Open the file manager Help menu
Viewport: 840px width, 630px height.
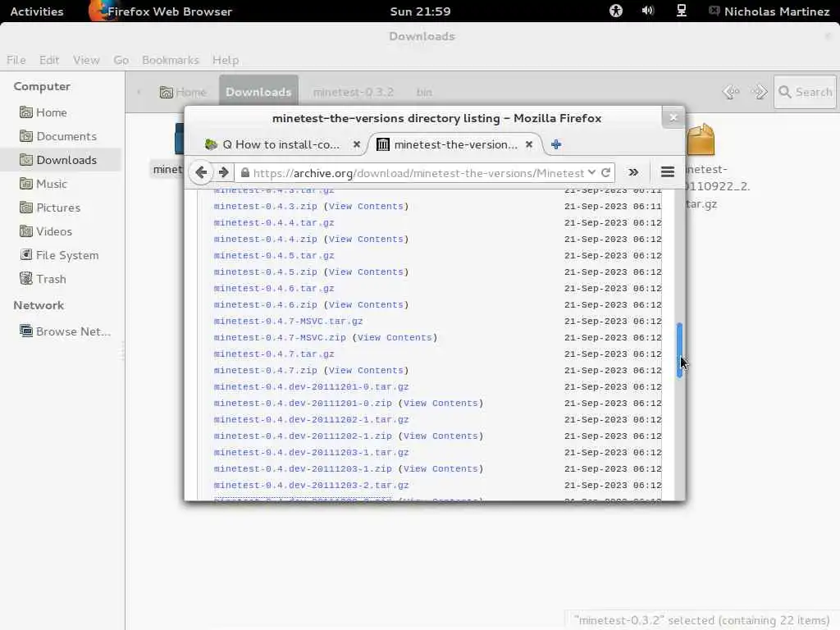tap(226, 60)
